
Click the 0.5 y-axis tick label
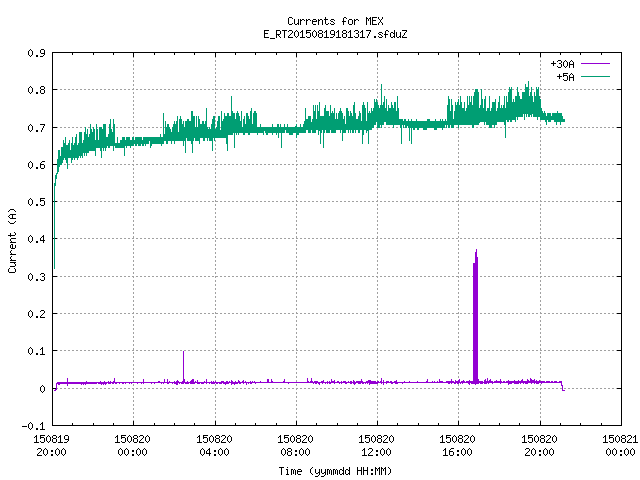point(36,202)
